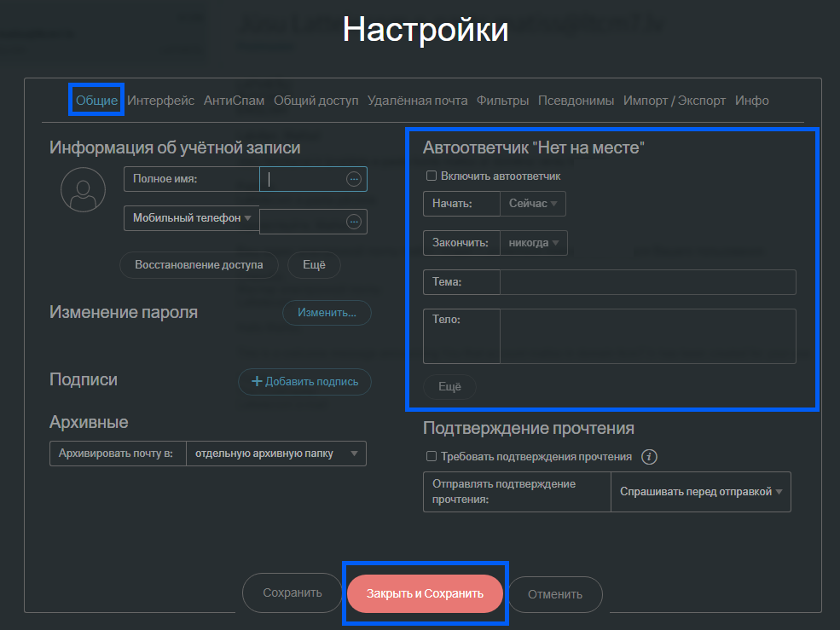Expand the Мобильный телефон type dropdown
Viewport: 840px width, 630px height.
pos(192,218)
